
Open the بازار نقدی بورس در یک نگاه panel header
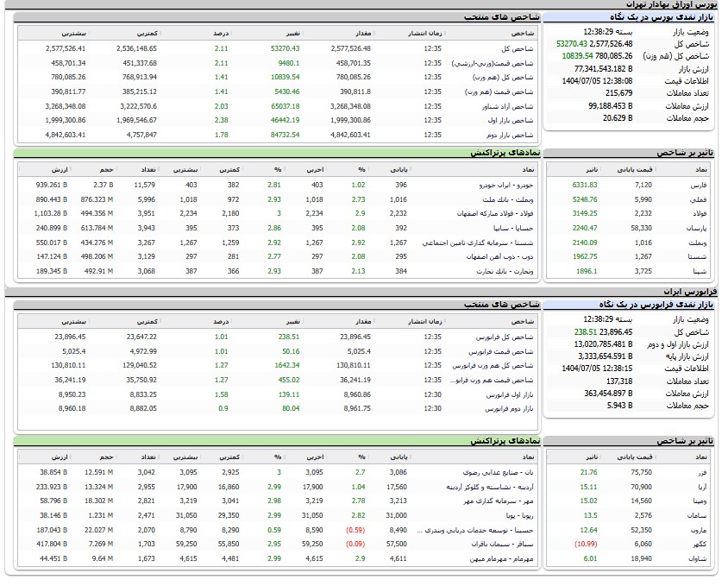click(661, 17)
